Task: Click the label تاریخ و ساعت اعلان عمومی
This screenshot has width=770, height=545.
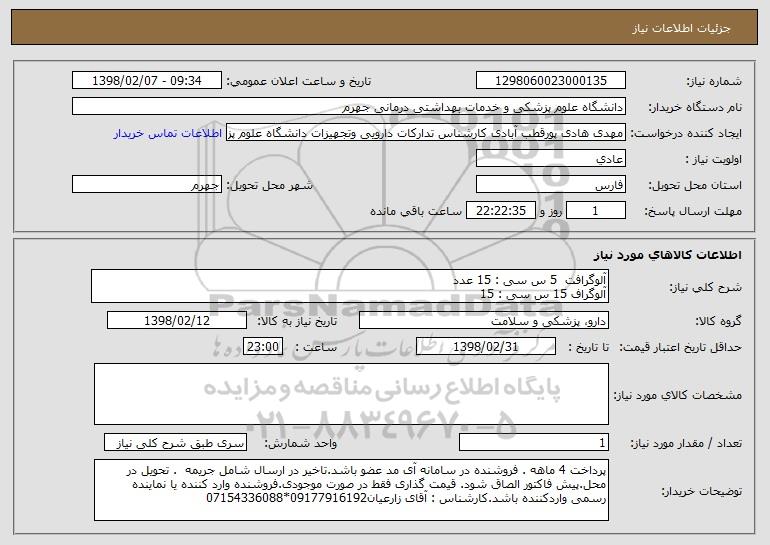Action: coord(299,82)
